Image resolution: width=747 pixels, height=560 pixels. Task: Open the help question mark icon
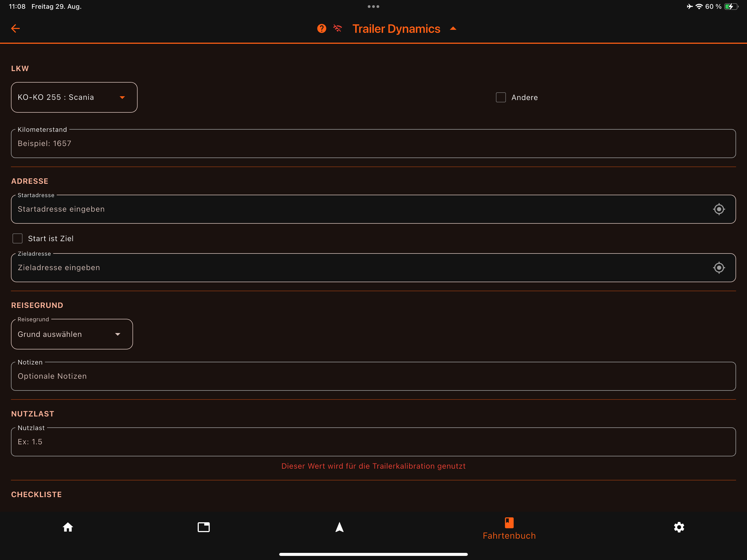tap(322, 29)
